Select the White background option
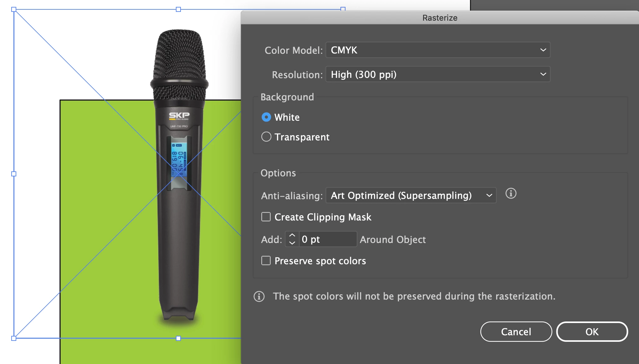This screenshot has width=639, height=364. (x=266, y=117)
